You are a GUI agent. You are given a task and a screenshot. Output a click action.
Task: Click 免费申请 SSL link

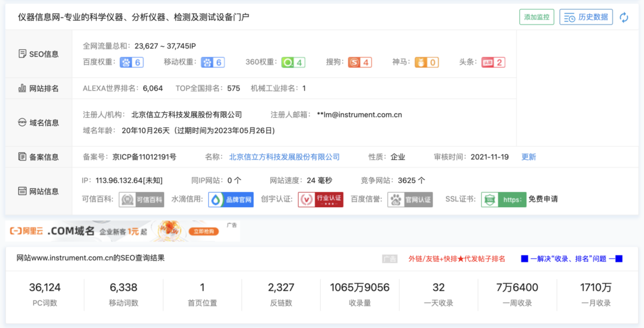[543, 200]
